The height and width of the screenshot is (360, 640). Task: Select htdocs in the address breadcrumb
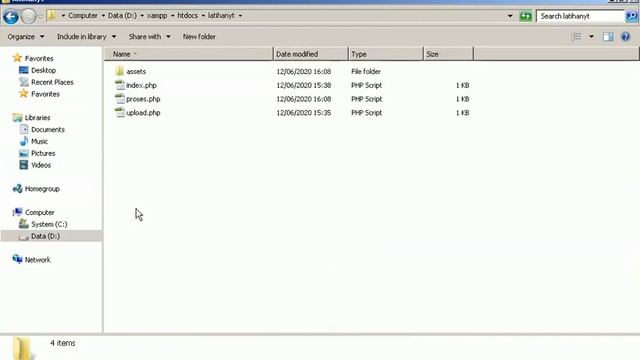tap(187, 16)
